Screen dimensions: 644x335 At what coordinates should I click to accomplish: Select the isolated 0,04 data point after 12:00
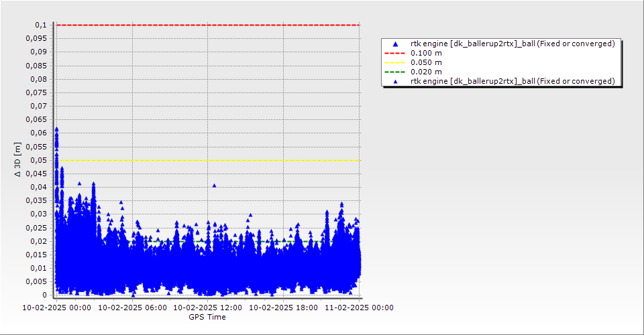pos(214,186)
